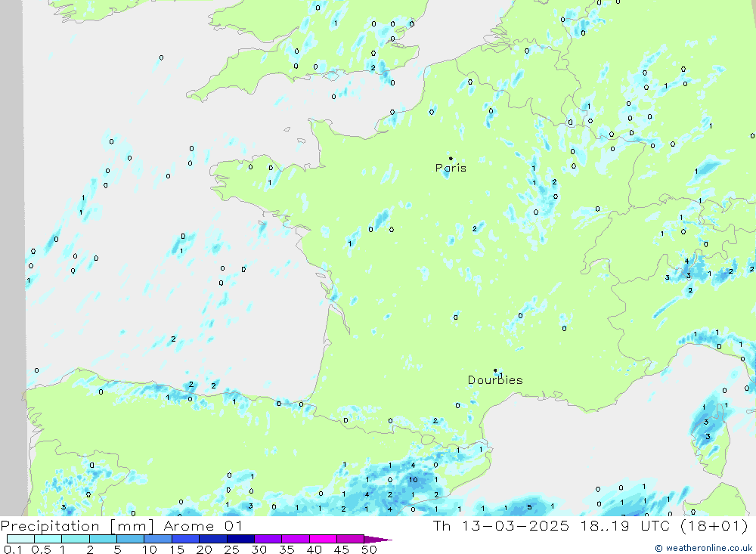Screen dimensions: 756x554
Task: Click the '(18+01)' forecast offset text
Action: [x=714, y=526]
